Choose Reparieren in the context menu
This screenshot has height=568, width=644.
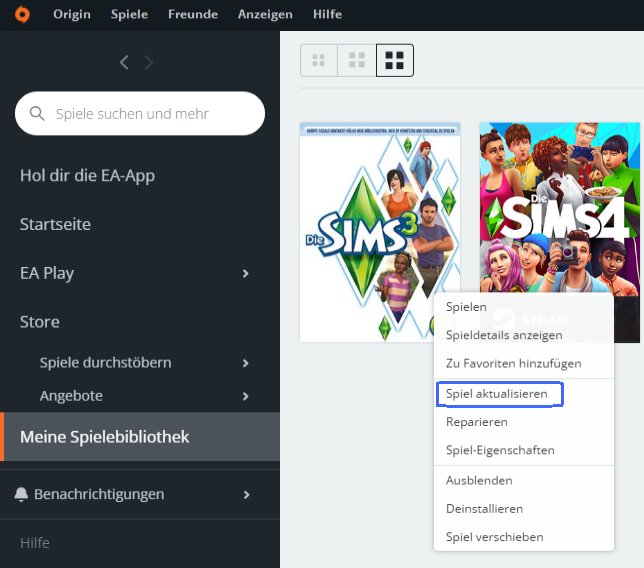point(477,422)
